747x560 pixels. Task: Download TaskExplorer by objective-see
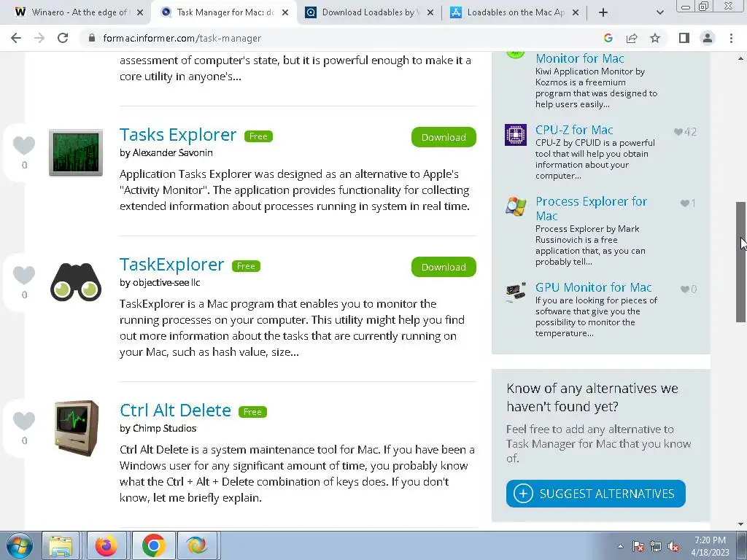tap(444, 267)
